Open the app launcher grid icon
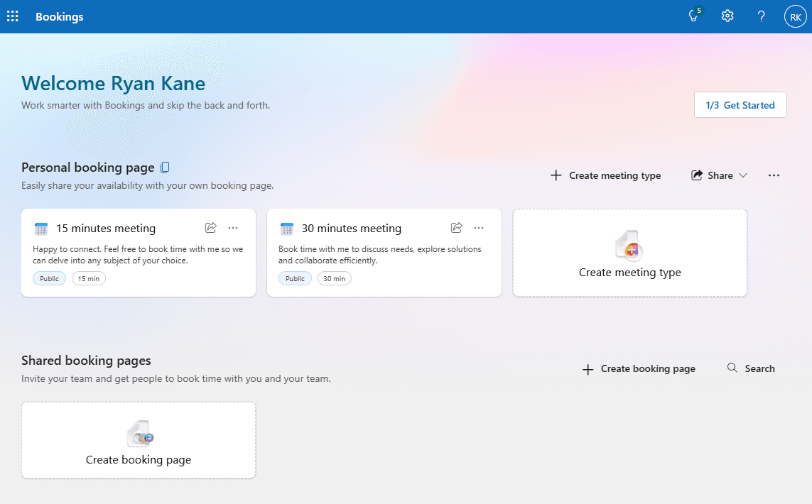This screenshot has width=812, height=504. 12,16
